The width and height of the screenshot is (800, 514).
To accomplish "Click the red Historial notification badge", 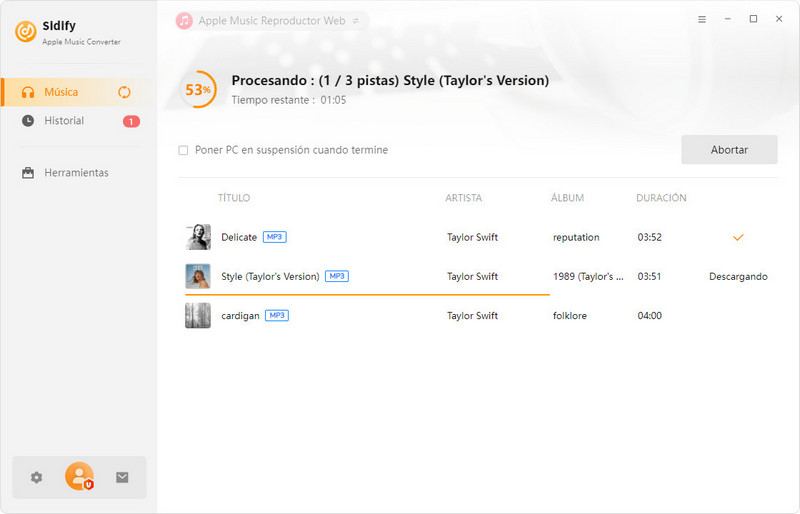I will click(x=131, y=121).
